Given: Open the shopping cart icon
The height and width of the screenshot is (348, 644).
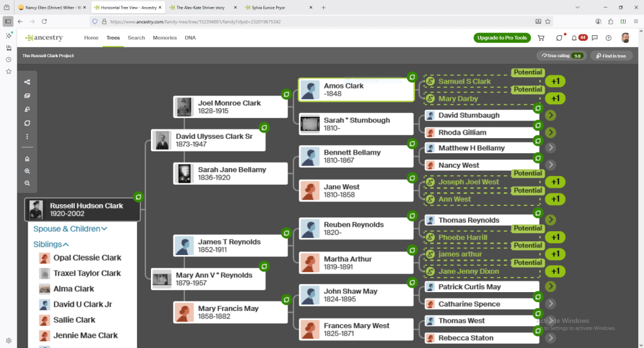Looking at the screenshot, I should 541,38.
